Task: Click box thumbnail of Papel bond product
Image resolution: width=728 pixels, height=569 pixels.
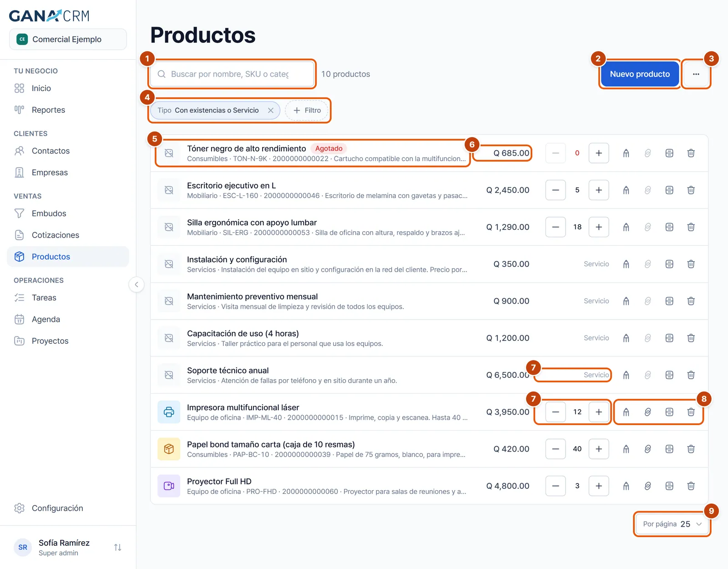Action: [169, 449]
